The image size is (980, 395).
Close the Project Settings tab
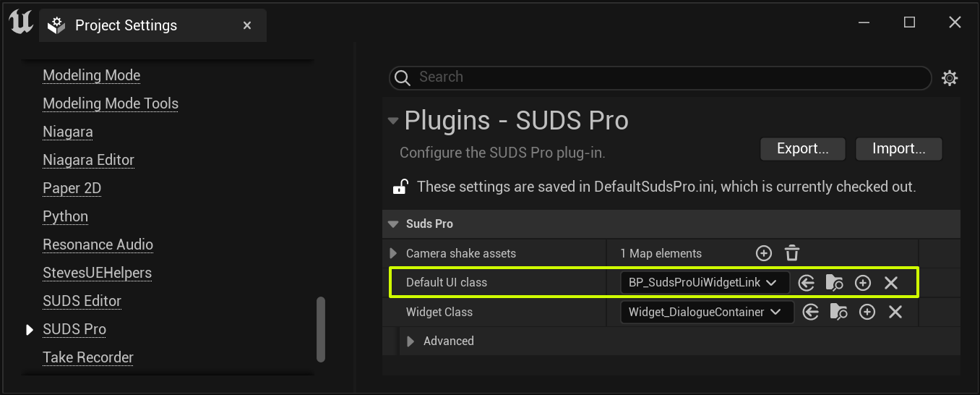(x=247, y=25)
